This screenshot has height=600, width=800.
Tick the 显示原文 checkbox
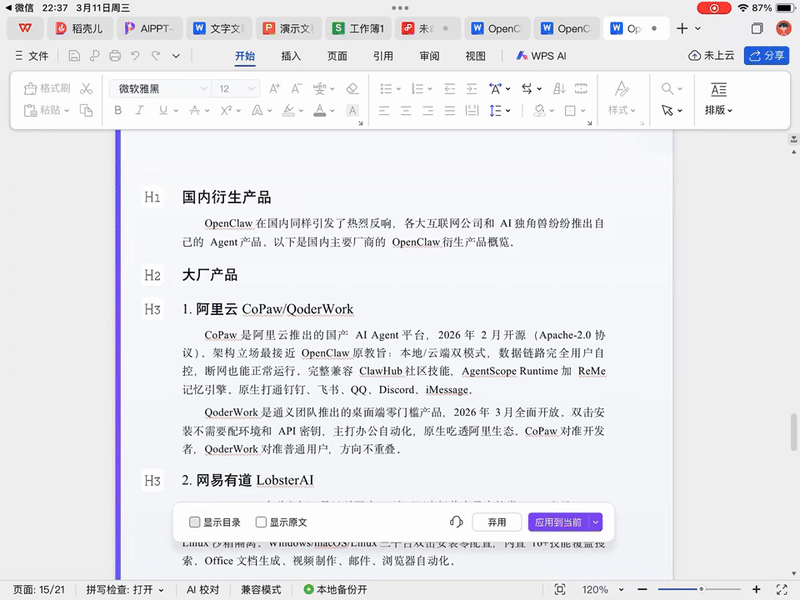261,522
